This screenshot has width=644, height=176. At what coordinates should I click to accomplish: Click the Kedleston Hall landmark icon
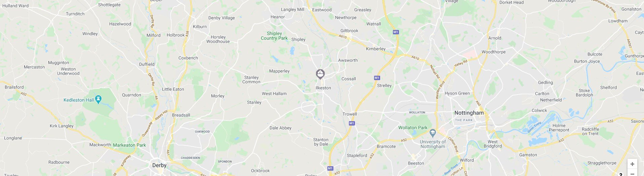pyautogui.click(x=98, y=100)
